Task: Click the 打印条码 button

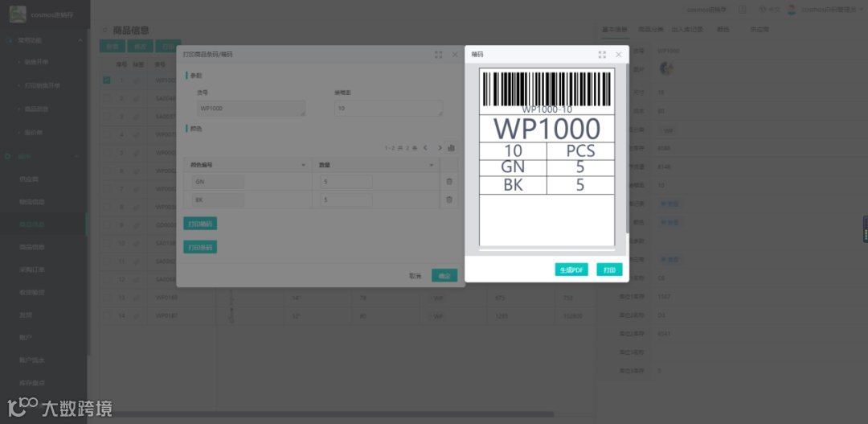Action: click(x=200, y=247)
